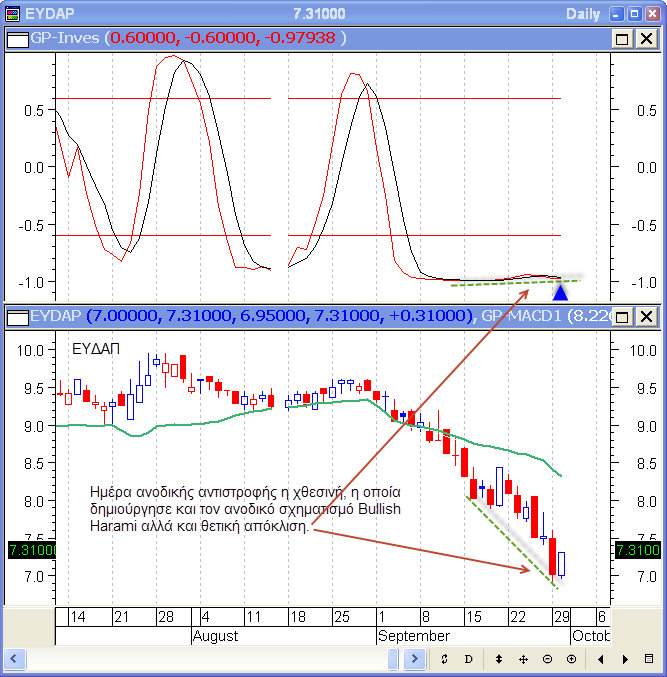Click the 'D' daily periodicity button
The image size is (667, 677).
tap(468, 660)
